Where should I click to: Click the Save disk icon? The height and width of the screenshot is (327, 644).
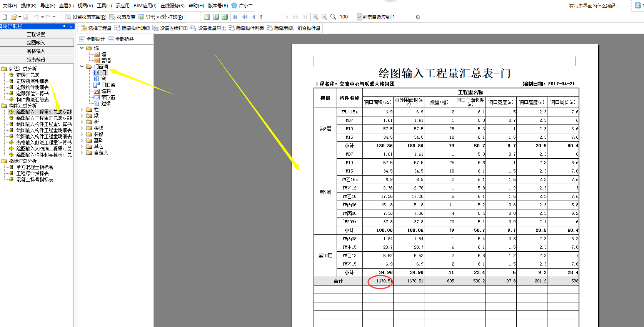click(25, 17)
